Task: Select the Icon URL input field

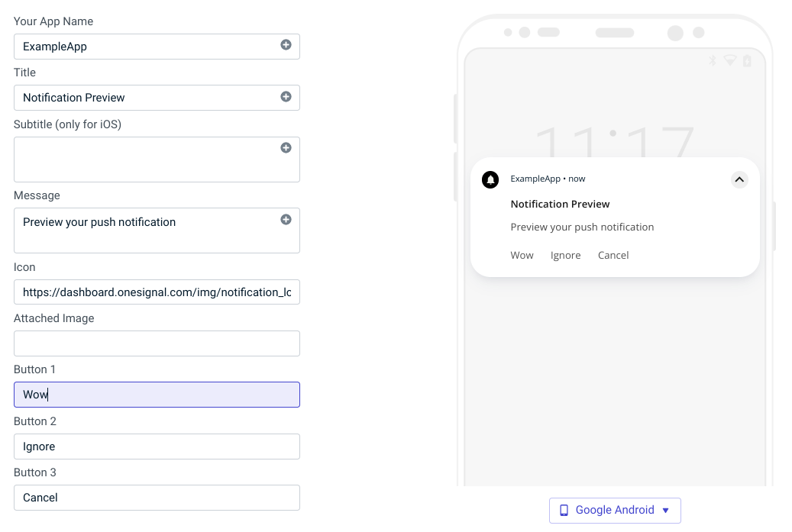Action: [x=157, y=292]
